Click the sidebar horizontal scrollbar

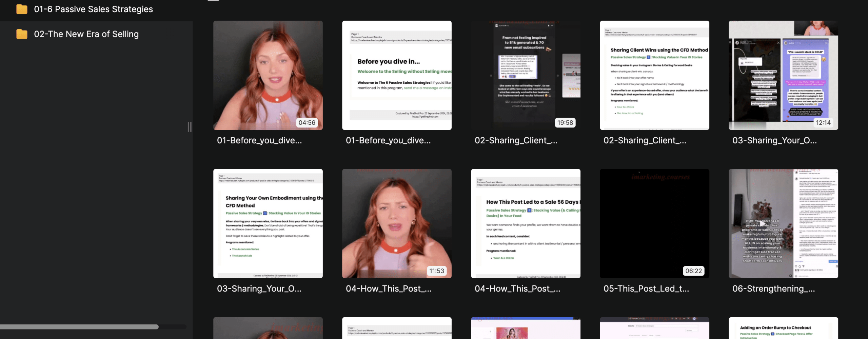pos(79,327)
